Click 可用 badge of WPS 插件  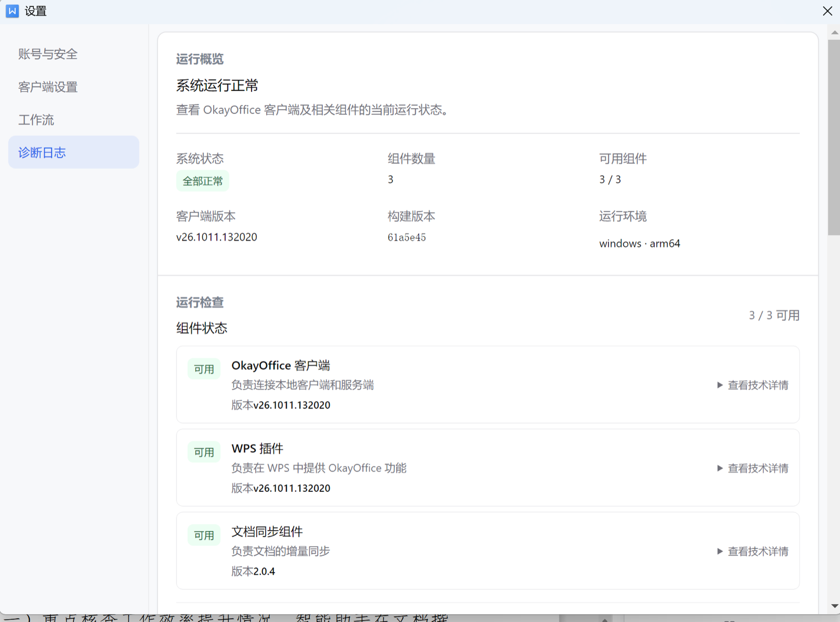pyautogui.click(x=204, y=452)
